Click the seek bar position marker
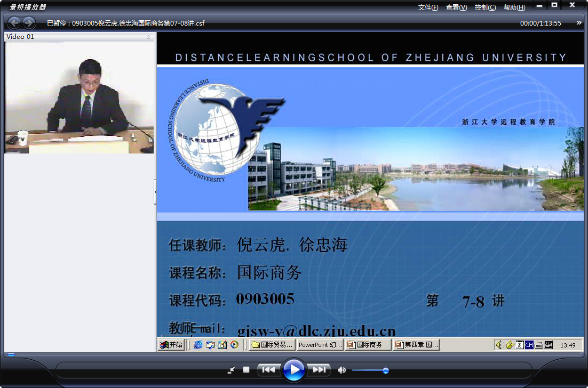 (11, 354)
